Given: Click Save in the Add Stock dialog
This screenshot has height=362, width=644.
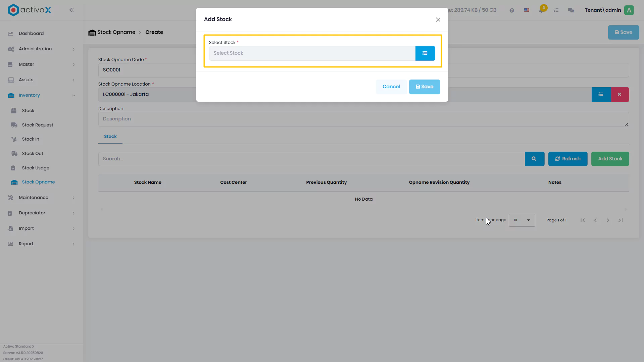Looking at the screenshot, I should point(424,87).
